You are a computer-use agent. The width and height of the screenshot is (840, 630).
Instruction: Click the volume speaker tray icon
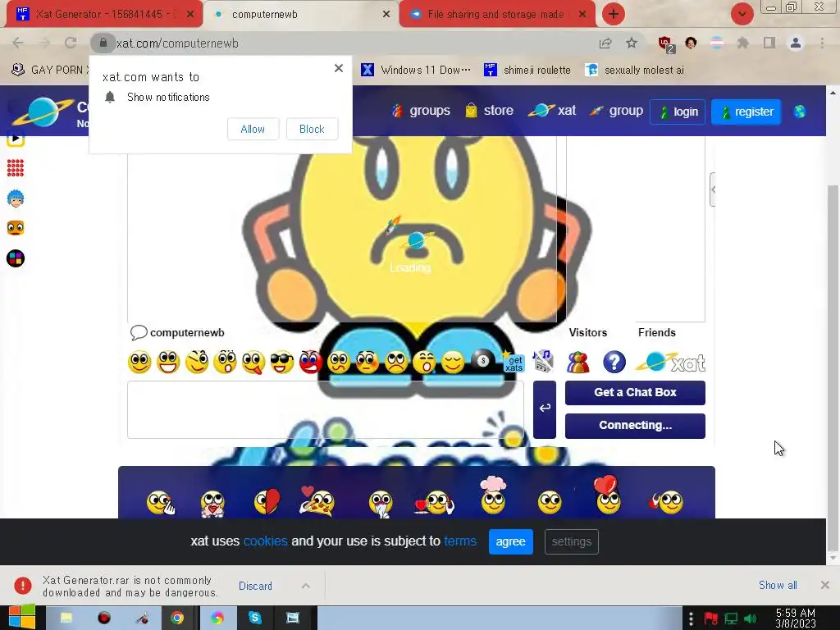pos(751,619)
